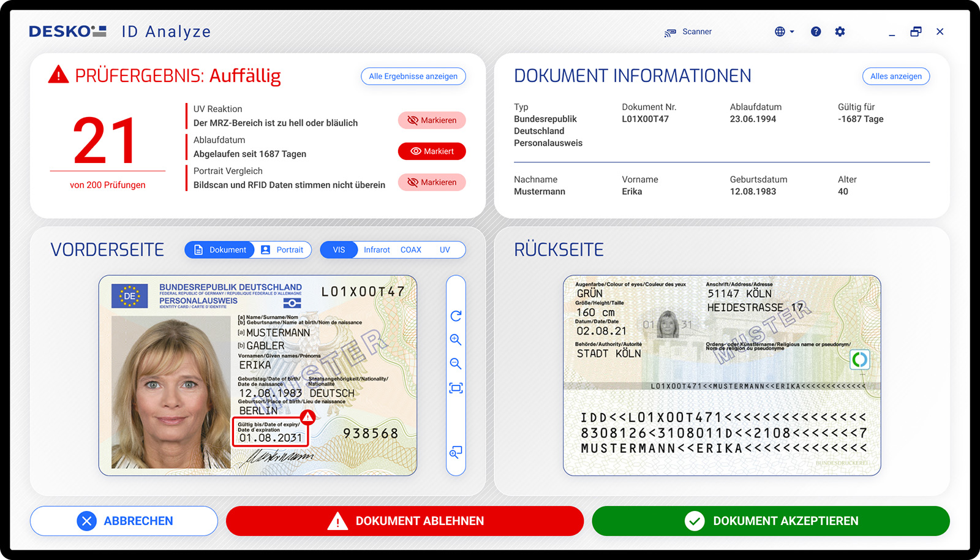Click 'Bildscan und RFID Daten stimmen nicht überein'
Screen dimensions: 980x560
[289, 185]
